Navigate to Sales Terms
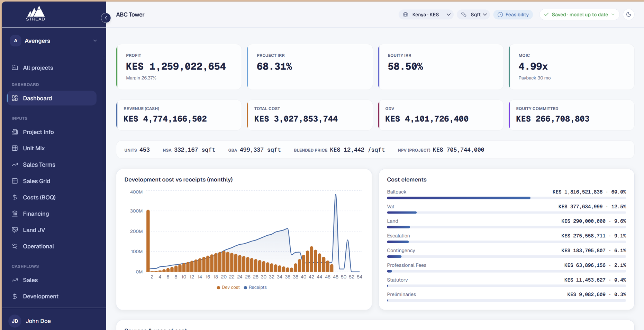Image resolution: width=644 pixels, height=330 pixels. coord(52,164)
